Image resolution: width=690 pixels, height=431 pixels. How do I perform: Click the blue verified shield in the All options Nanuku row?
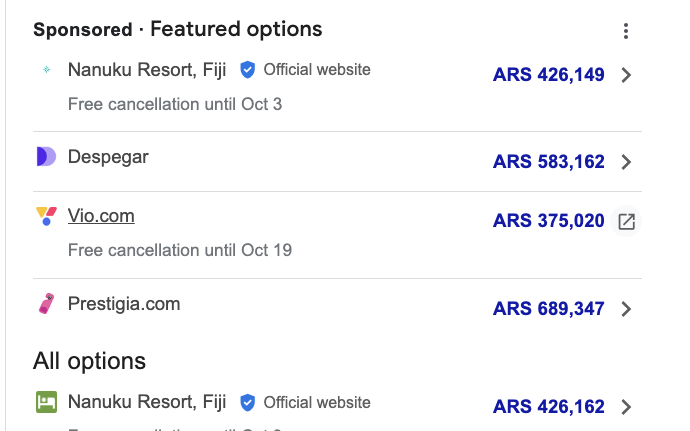coord(247,402)
